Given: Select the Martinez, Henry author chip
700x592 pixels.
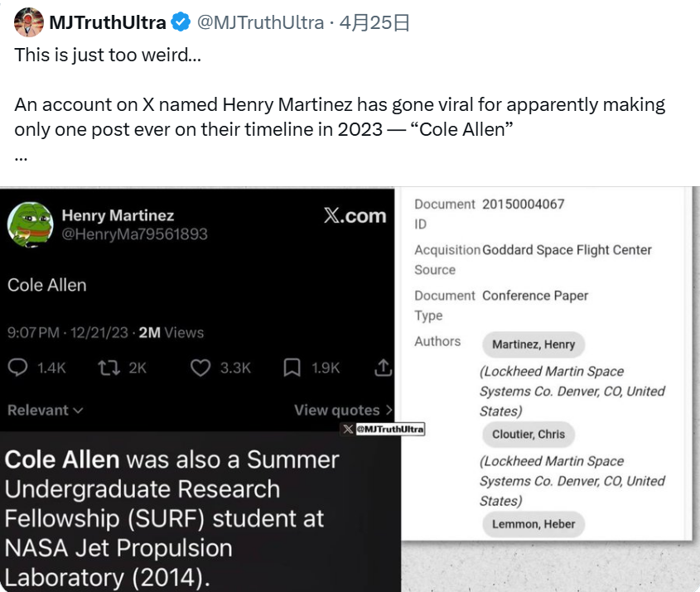Looking at the screenshot, I should [x=533, y=344].
